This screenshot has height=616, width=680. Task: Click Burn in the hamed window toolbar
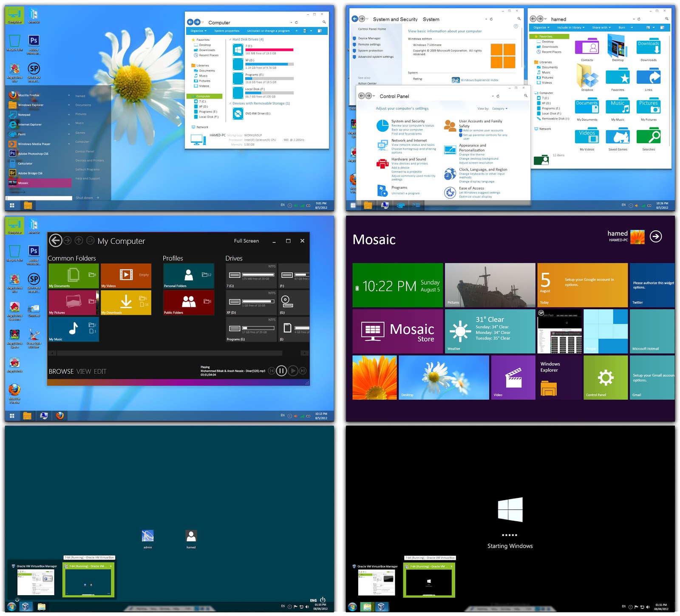pyautogui.click(x=622, y=27)
